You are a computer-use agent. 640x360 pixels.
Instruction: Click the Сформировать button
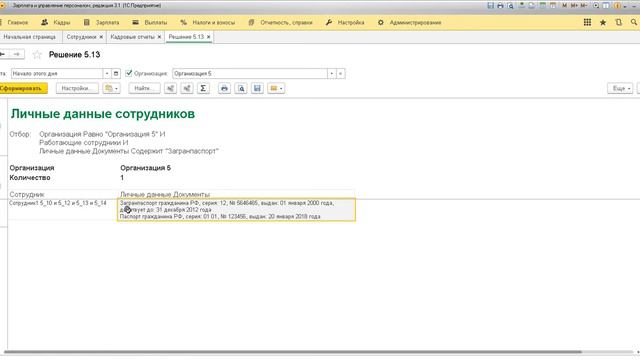tap(23, 88)
